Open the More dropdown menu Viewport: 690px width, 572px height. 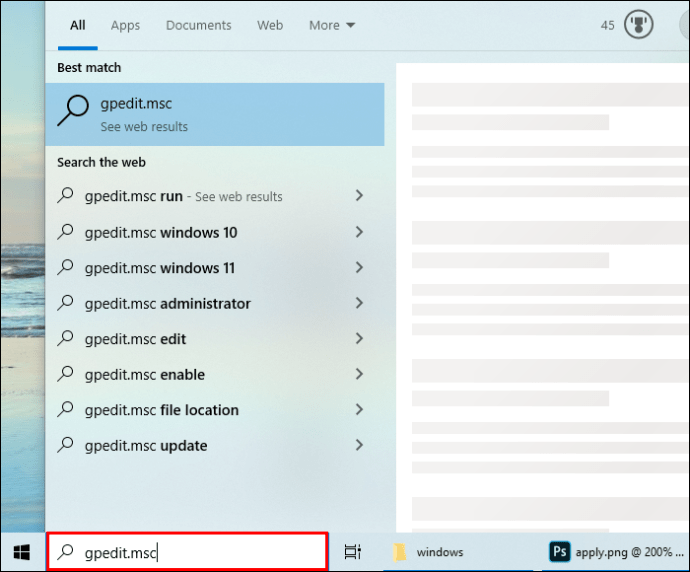click(x=332, y=25)
